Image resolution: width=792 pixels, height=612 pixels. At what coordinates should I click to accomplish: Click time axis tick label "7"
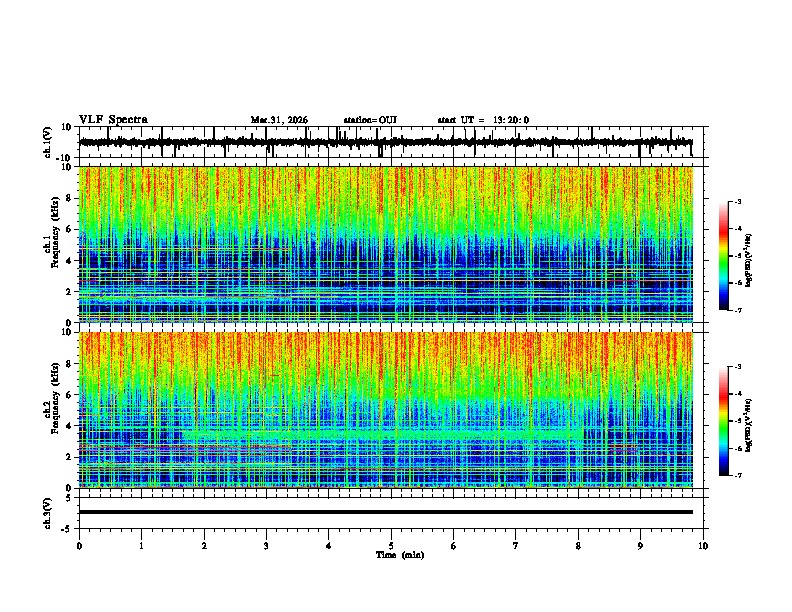click(x=516, y=546)
